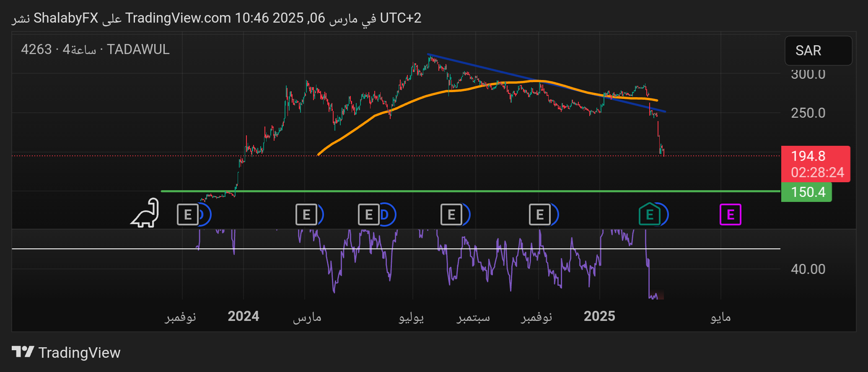Click the dinosaur icon left of the earnings markers

pos(145,214)
